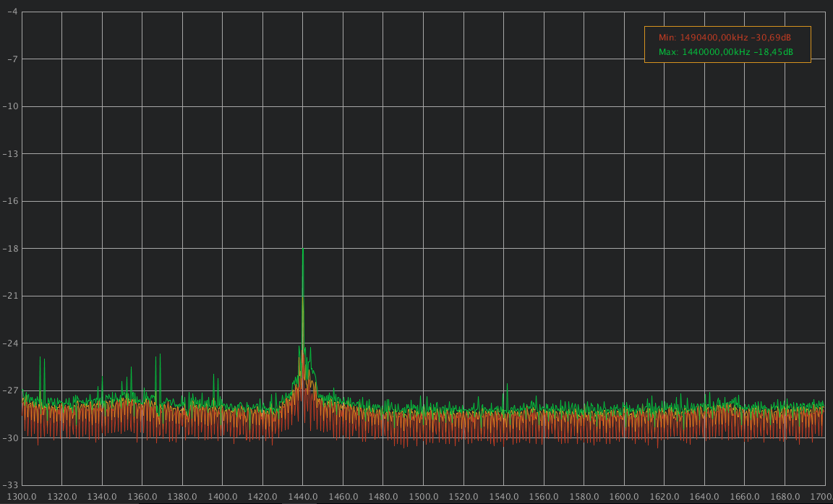
Task: Select the -30 label on the vertical axis
Action: 9,437
